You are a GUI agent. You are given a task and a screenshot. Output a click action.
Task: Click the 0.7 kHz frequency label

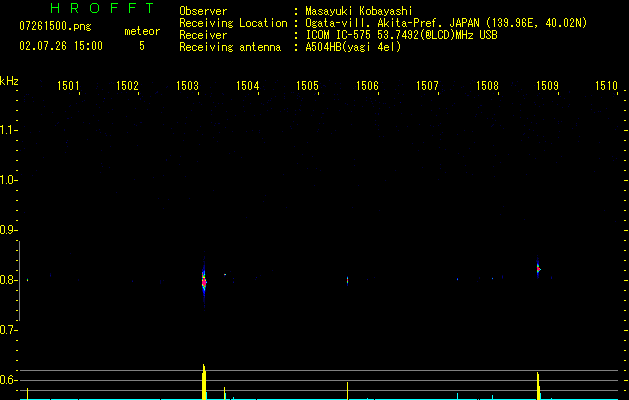pyautogui.click(x=8, y=330)
